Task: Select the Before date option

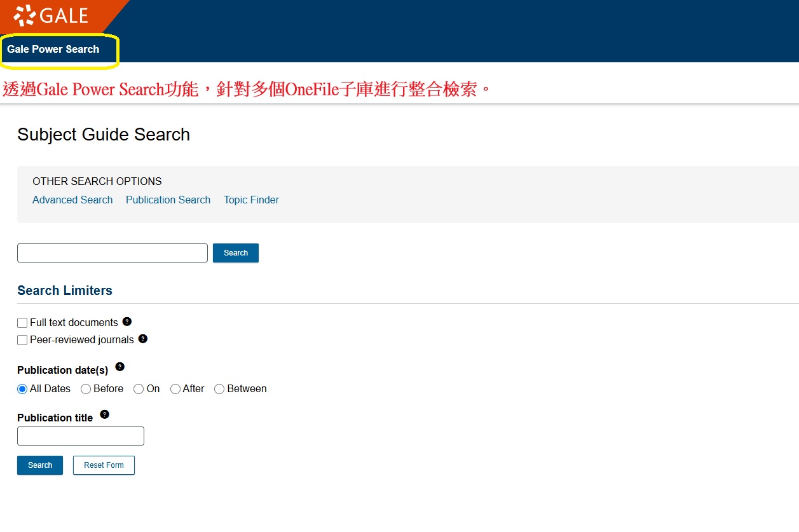Action: tap(86, 389)
